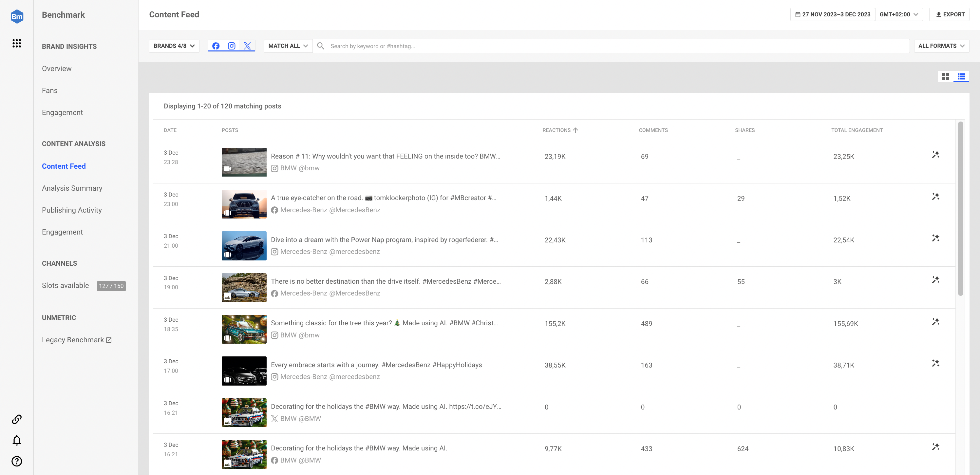Sort by the Date column header
This screenshot has height=475, width=980.
170,130
